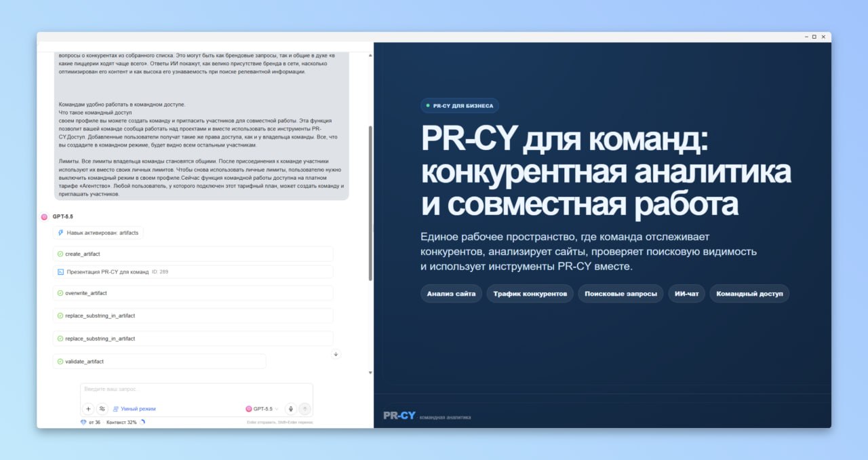Click the 'Навык активирован: artifacts' chip
This screenshot has height=460, width=868.
98,233
